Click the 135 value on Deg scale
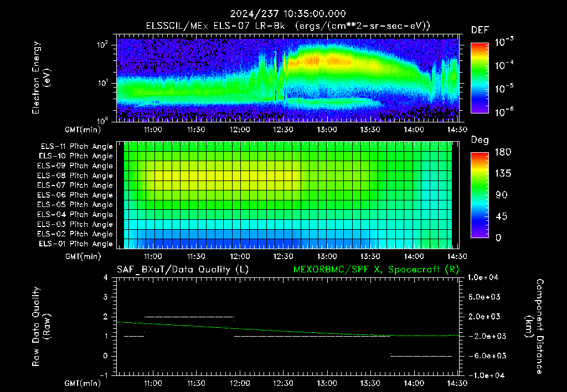Viewport: 567px width, 392px height. pyautogui.click(x=503, y=174)
